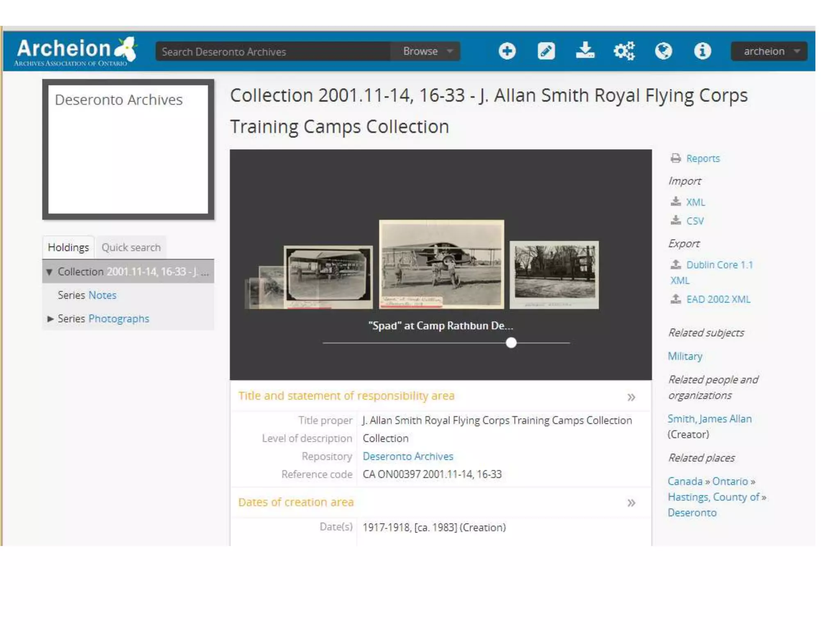Click the Language globe icon
Screen dimensions: 840x630
(x=663, y=51)
